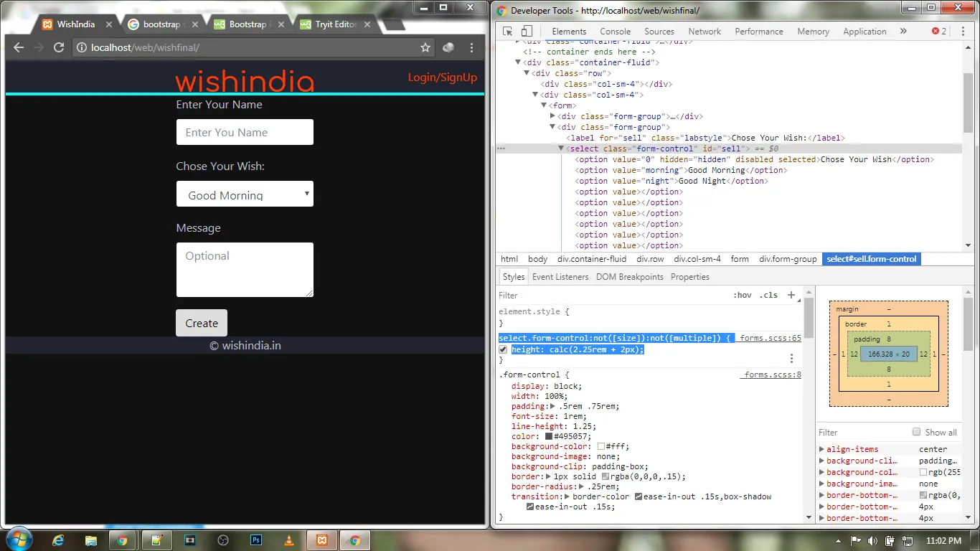Open the three-dot menu of the height rule
The height and width of the screenshot is (551, 980).
click(x=791, y=358)
